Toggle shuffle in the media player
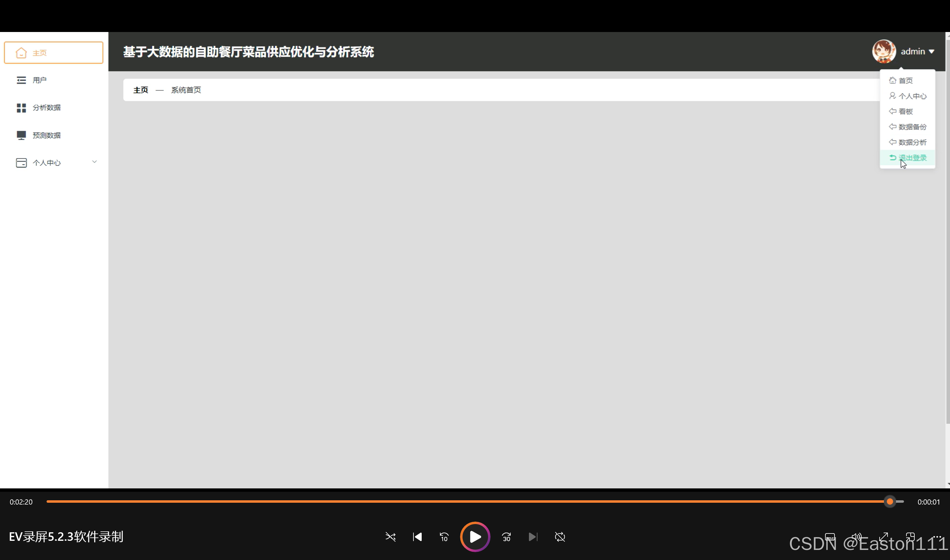The height and width of the screenshot is (560, 950). coord(391,537)
